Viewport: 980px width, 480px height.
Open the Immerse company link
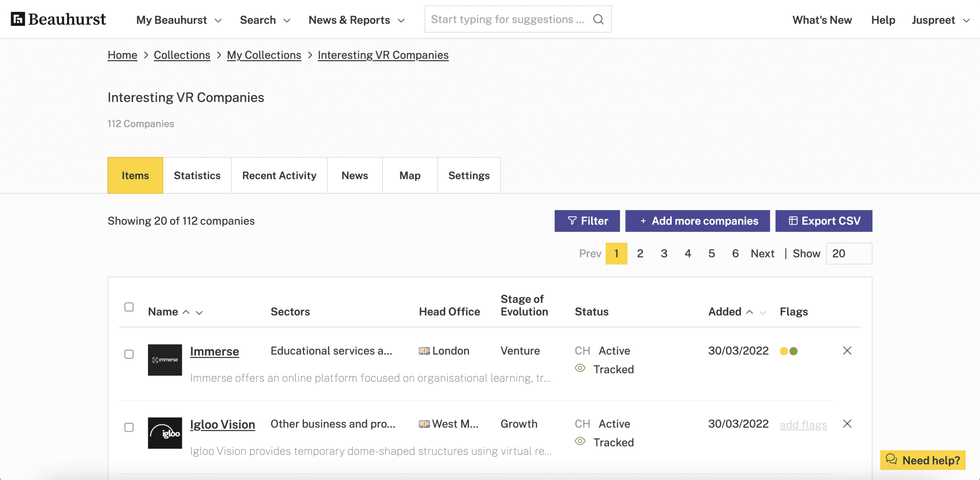214,351
